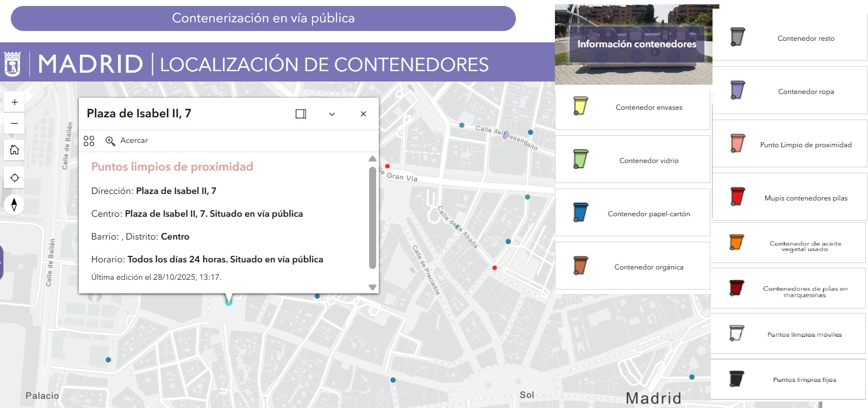Click the Contenedor envases label
Viewport: 868px width, 408px height.
pyautogui.click(x=648, y=108)
